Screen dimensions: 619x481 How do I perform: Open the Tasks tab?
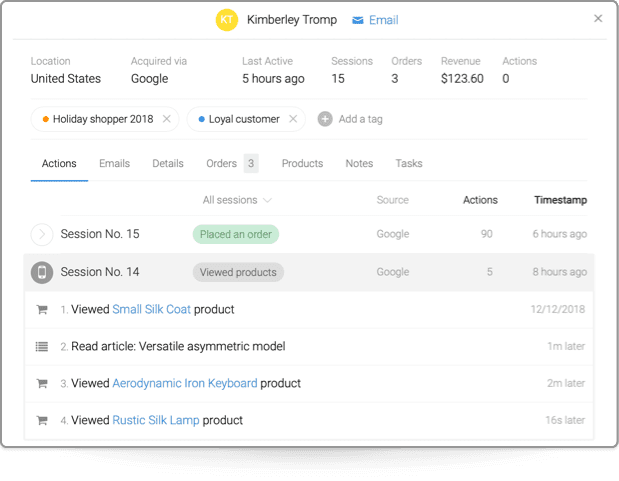coord(409,163)
